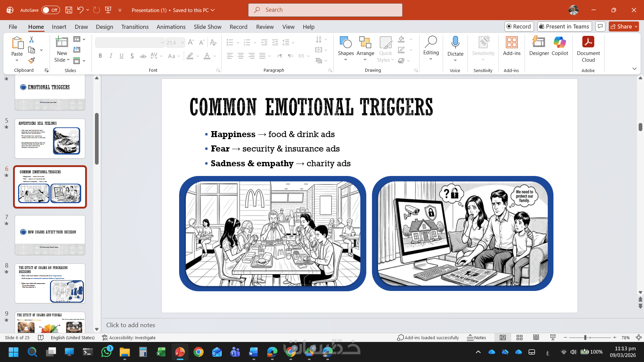The height and width of the screenshot is (362, 644).
Task: Start presentation from beginning icon
Action: (108, 10)
